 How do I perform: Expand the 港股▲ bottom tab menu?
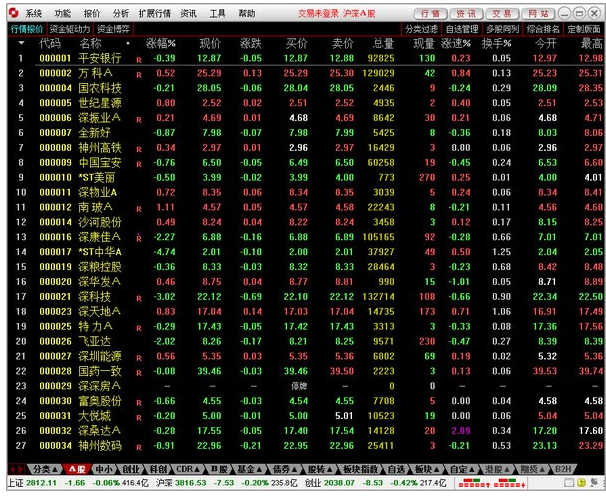[498, 469]
